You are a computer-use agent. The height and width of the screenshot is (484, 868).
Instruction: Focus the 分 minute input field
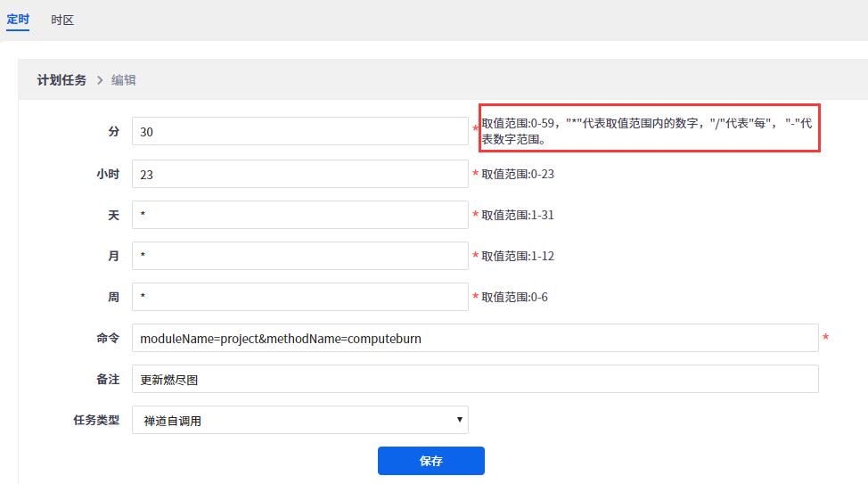300,131
